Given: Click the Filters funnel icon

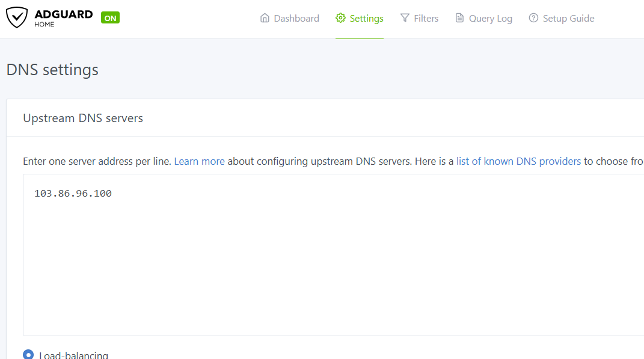Looking at the screenshot, I should [405, 18].
